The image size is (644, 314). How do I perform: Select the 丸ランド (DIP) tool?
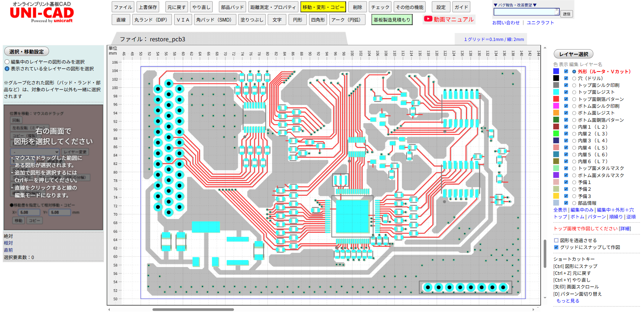click(151, 20)
